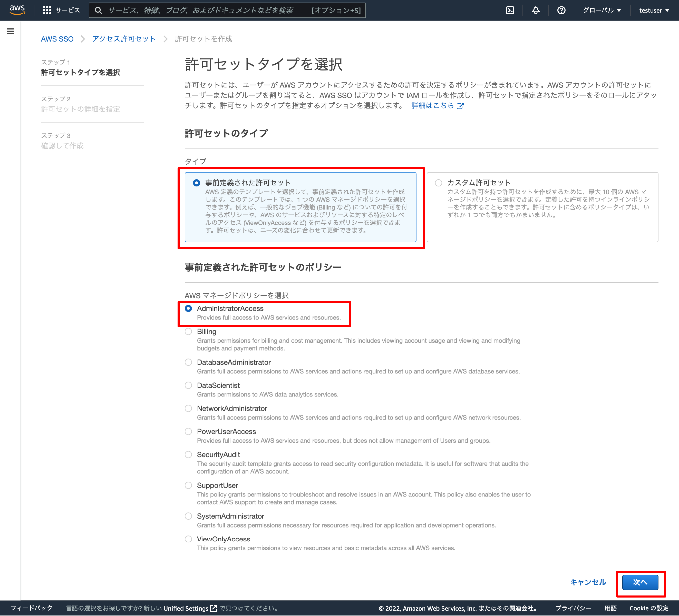This screenshot has height=616, width=679.
Task: Choose the SupportUser policy radio
Action: point(188,485)
